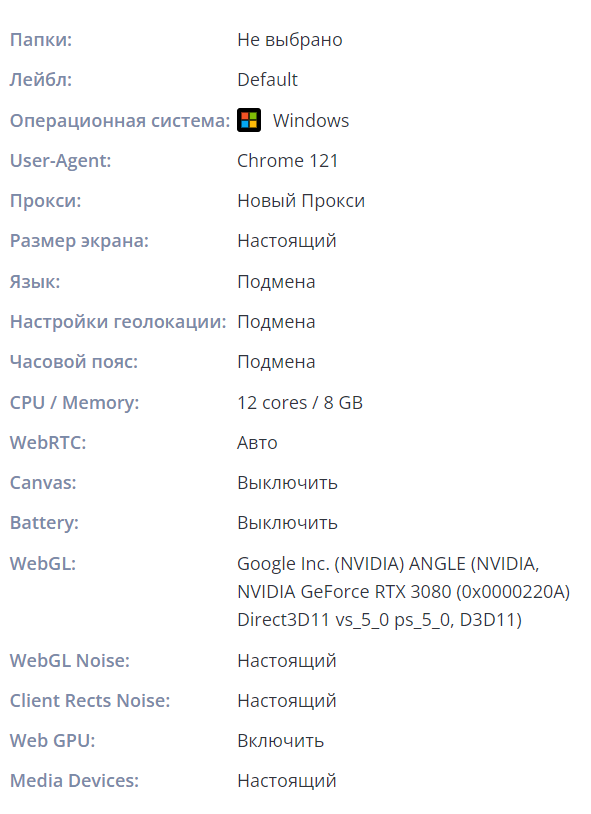Click the Папки label

41,40
